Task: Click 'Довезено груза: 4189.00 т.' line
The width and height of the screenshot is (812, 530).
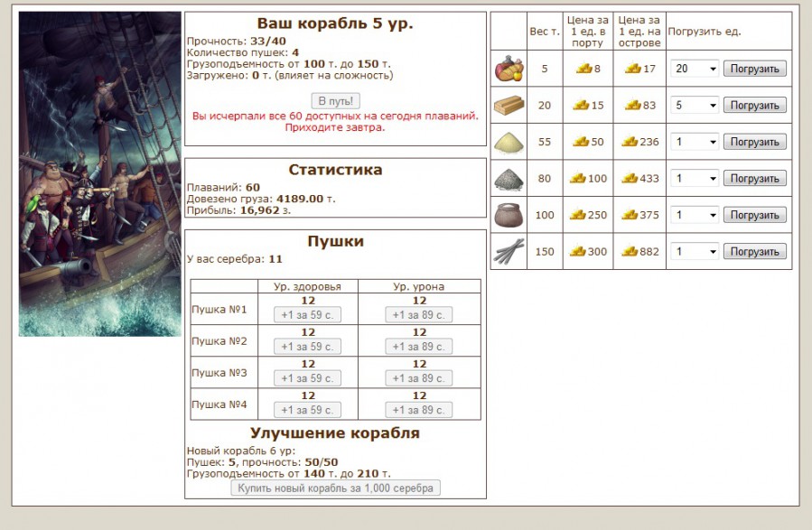Action: point(261,199)
